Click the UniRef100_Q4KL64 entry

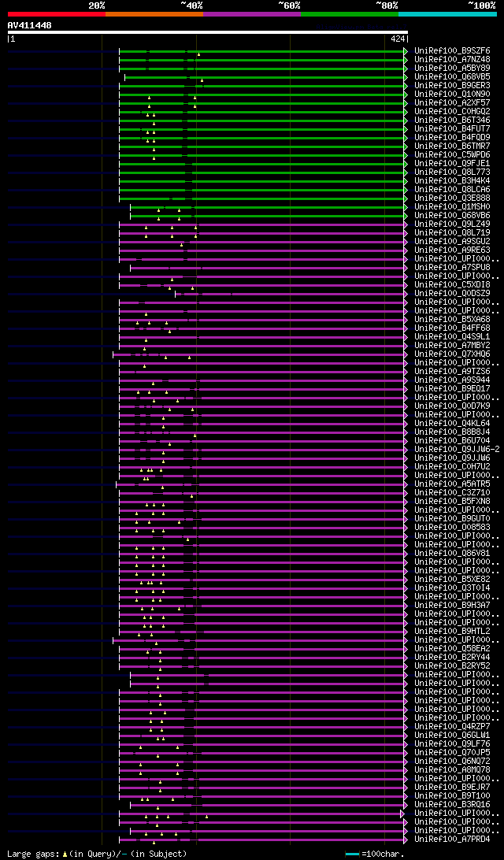click(453, 424)
